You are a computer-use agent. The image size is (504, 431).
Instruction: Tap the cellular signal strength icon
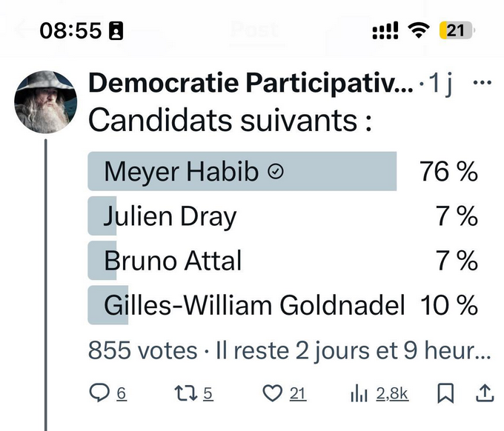pyautogui.click(x=385, y=30)
